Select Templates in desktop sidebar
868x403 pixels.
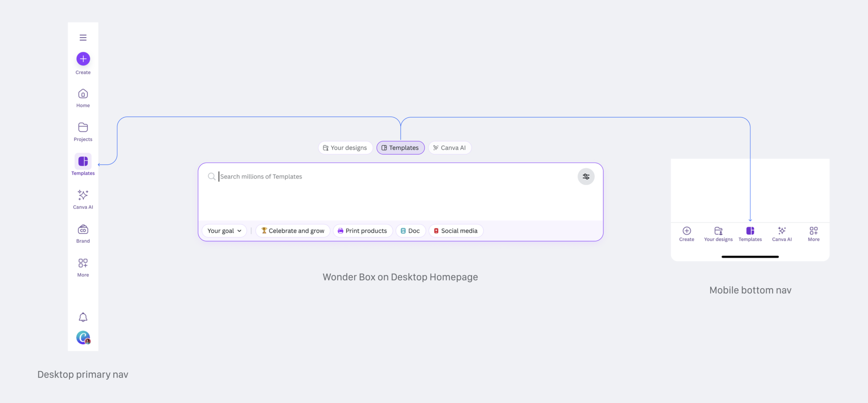tap(83, 165)
